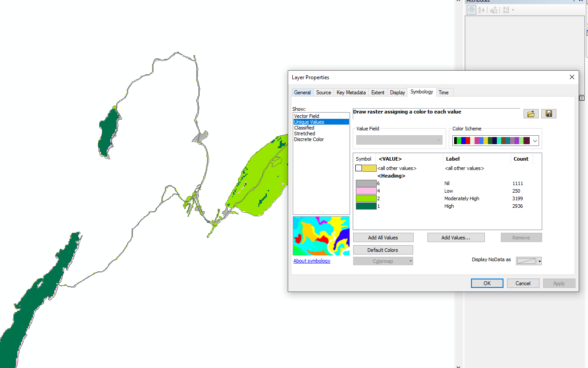Click the dark green swatch for value 1
588x368 pixels.
(x=366, y=206)
